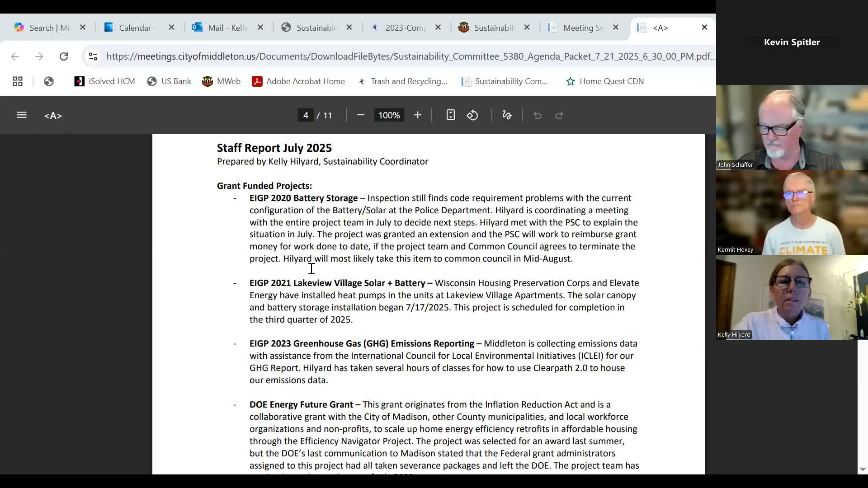The height and width of the screenshot is (488, 868).
Task: Close the Calendar tab
Action: click(x=171, y=28)
